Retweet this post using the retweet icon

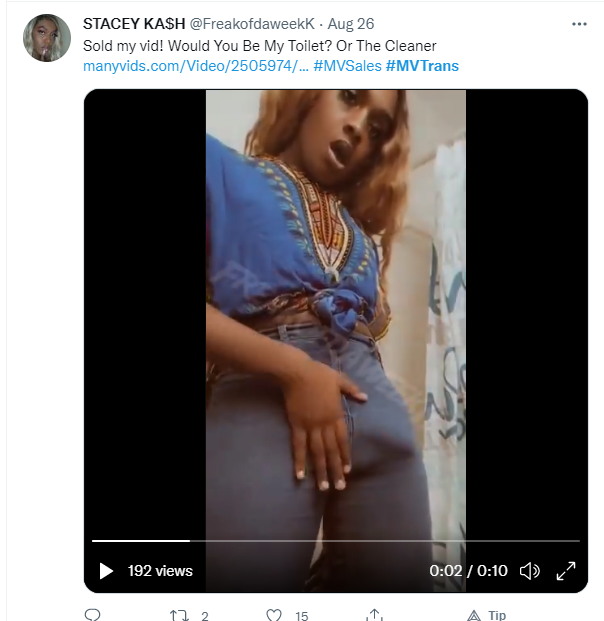coord(179,615)
